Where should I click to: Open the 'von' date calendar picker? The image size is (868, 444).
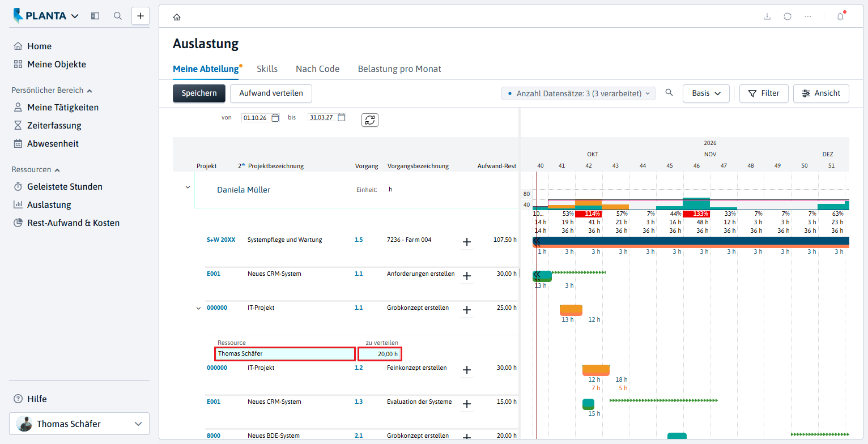coord(275,118)
